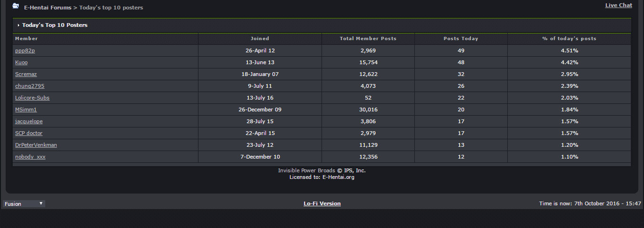Open Scremaz member profile
This screenshot has width=644, height=228.
26,74
